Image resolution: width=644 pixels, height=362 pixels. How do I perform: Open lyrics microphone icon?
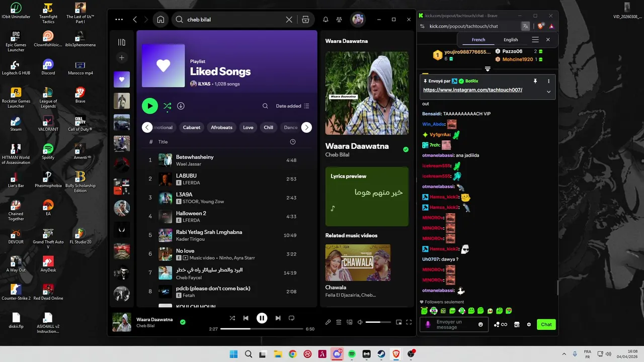[328, 322]
